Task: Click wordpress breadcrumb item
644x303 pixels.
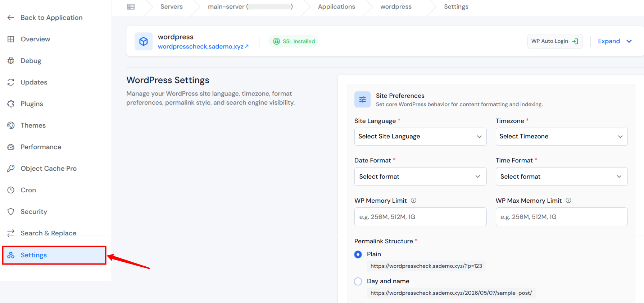Action: coord(396,7)
